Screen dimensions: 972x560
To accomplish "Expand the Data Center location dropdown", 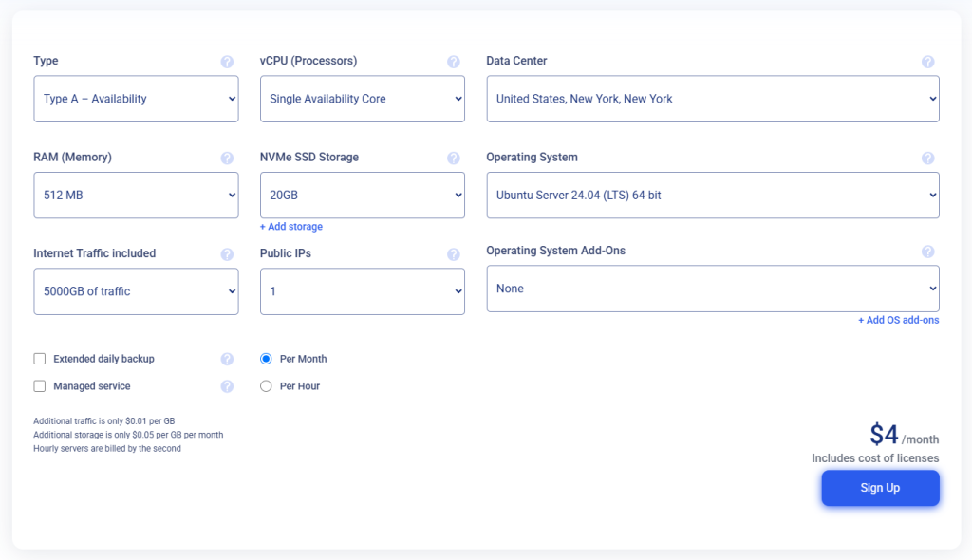I will tap(712, 99).
